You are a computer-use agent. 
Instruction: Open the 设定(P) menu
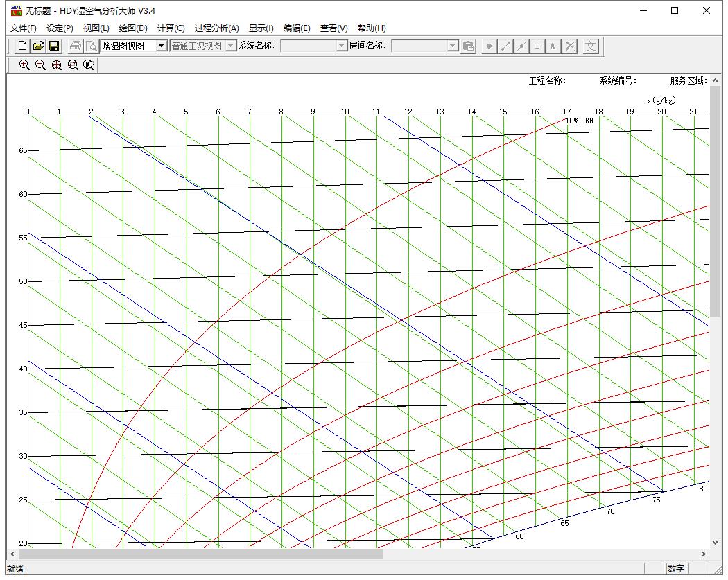coord(60,28)
